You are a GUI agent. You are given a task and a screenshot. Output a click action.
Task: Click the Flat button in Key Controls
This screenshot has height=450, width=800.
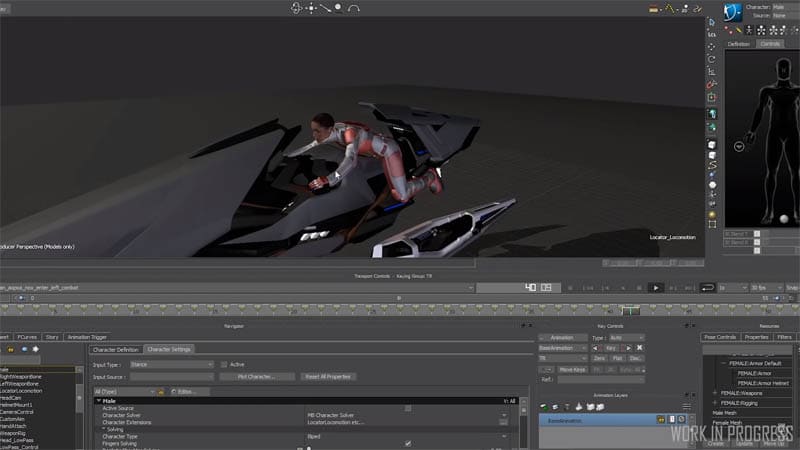(617, 358)
